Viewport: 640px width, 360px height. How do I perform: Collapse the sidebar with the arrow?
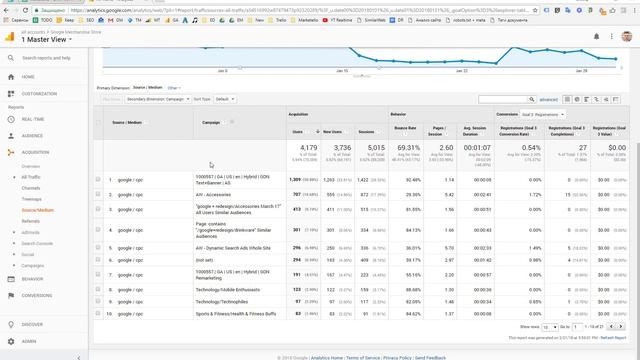click(x=79, y=358)
